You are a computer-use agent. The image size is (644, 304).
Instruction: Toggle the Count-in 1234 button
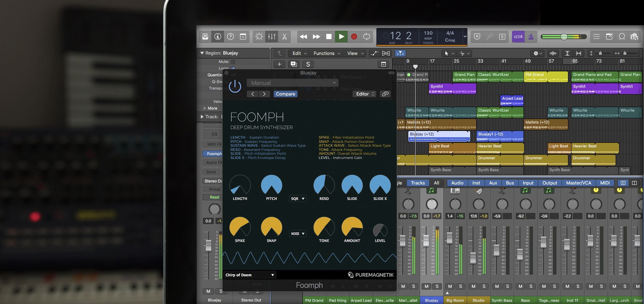click(518, 37)
